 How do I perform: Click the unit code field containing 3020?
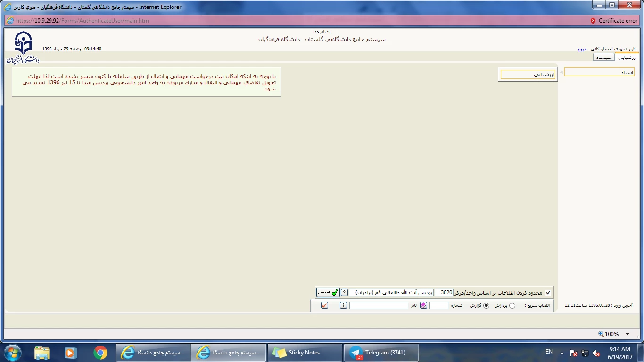444,293
